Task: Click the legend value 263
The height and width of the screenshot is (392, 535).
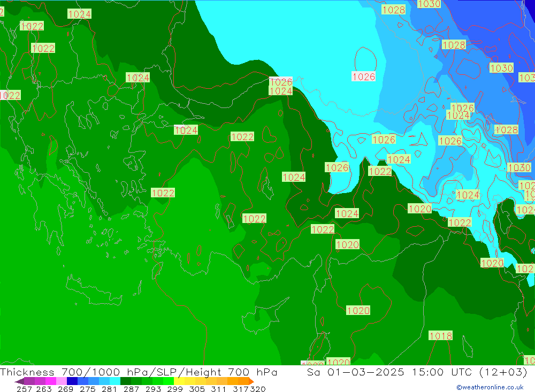Action: [44, 389]
